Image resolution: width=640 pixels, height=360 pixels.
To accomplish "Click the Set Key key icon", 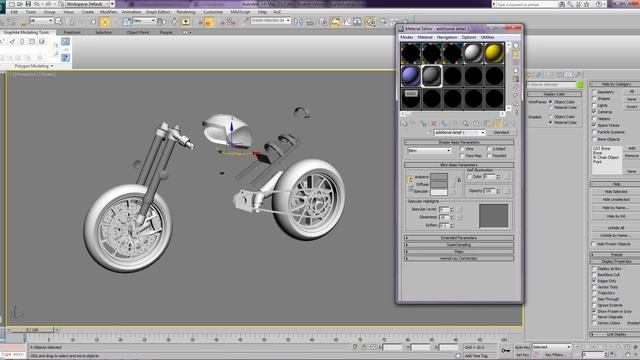I will [x=506, y=351].
